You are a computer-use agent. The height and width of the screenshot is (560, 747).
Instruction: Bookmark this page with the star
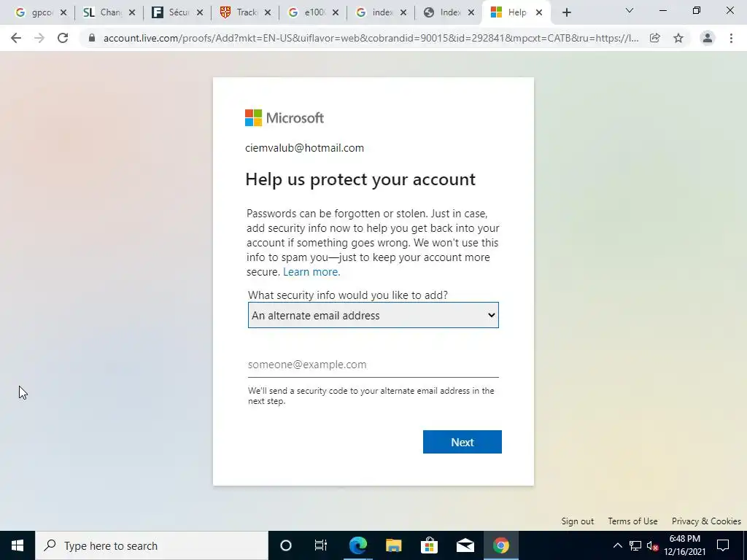[x=678, y=38]
